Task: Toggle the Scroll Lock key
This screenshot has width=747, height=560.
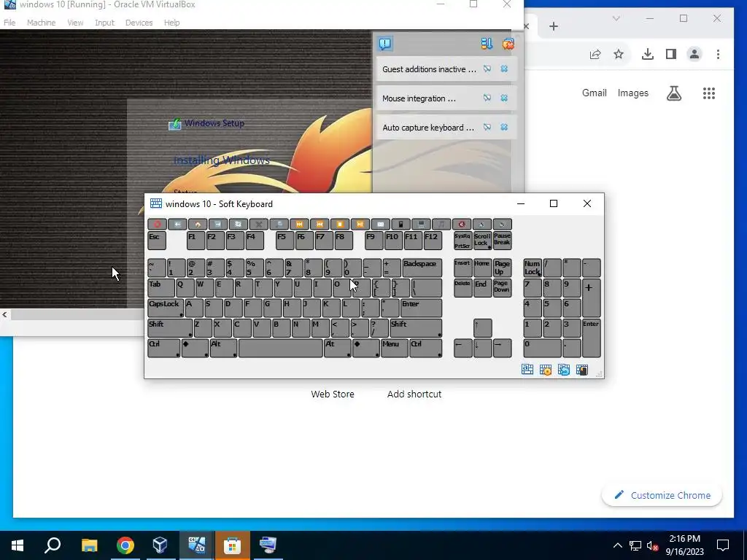Action: coord(482,241)
